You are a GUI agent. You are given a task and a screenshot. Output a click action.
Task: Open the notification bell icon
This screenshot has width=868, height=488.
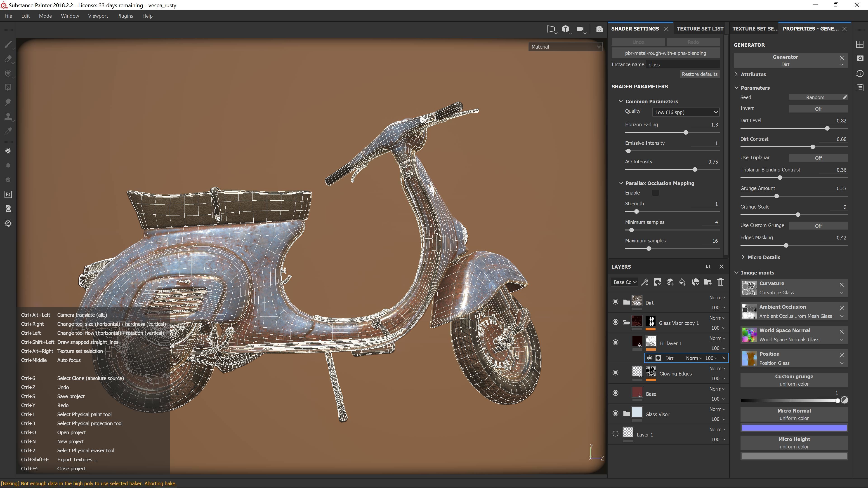point(8,165)
